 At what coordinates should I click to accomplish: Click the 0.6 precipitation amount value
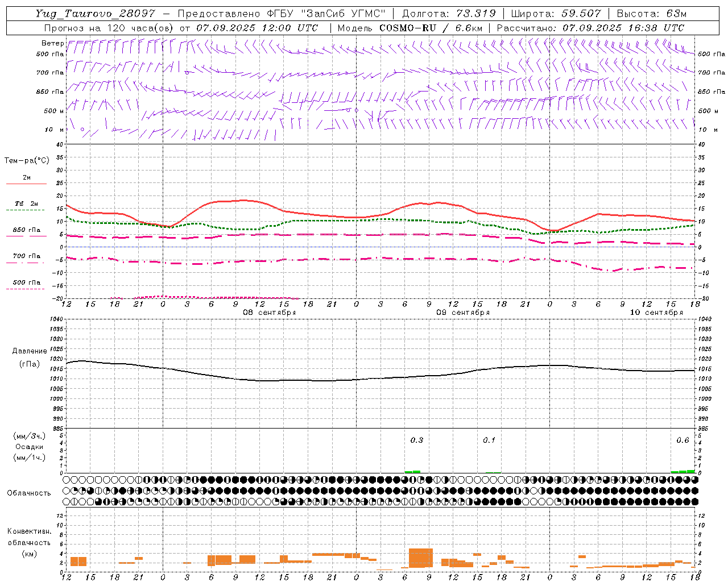[682, 440]
